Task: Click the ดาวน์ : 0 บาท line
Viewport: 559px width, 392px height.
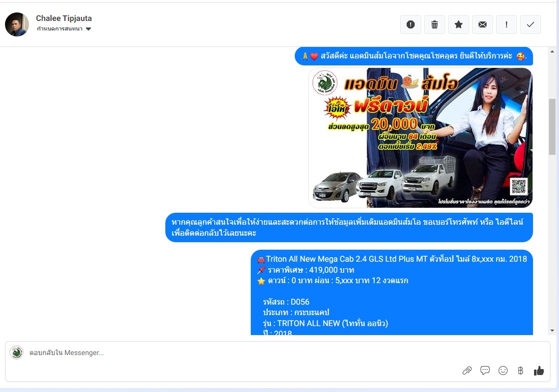Action: [x=333, y=281]
